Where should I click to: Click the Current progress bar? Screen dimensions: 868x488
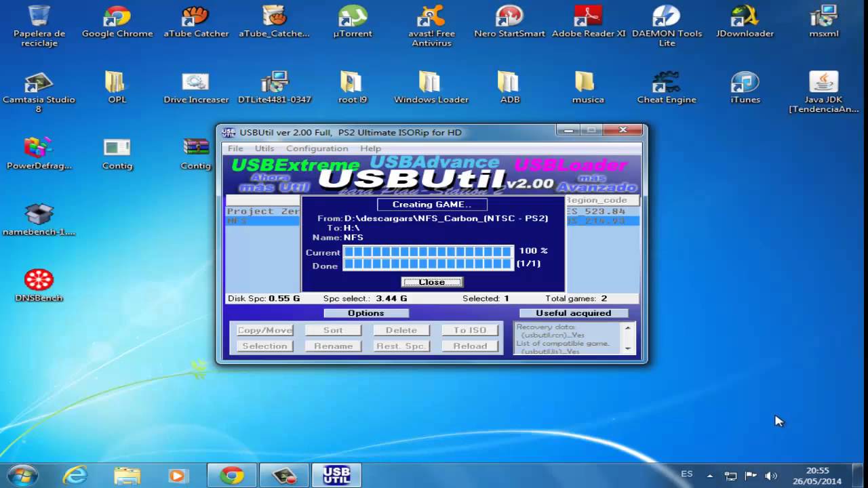[x=429, y=251]
